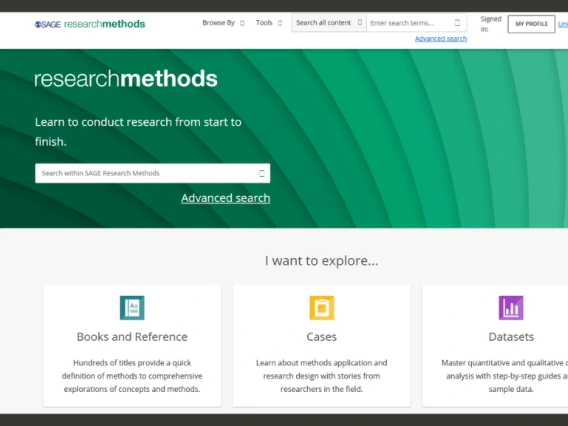Select 'Master quantitative and qualitative' description
The width and height of the screenshot is (568, 426).
point(505,376)
